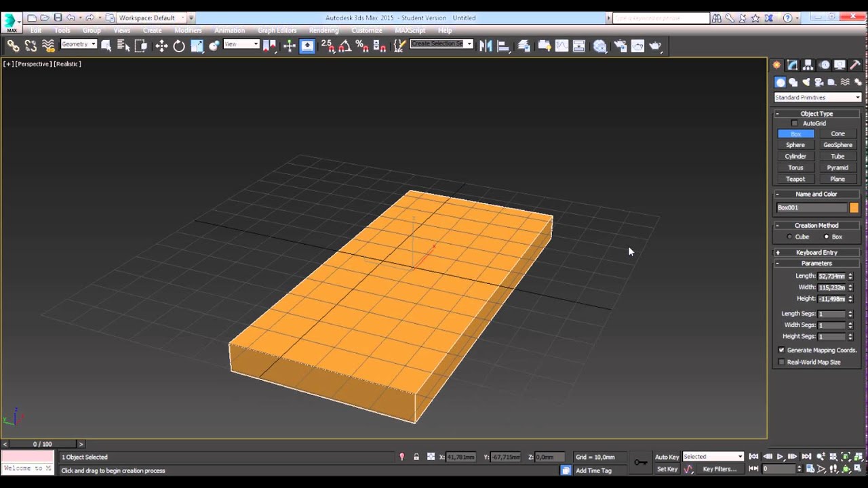Click the Align tool icon
The width and height of the screenshot is (868, 488).
(503, 45)
